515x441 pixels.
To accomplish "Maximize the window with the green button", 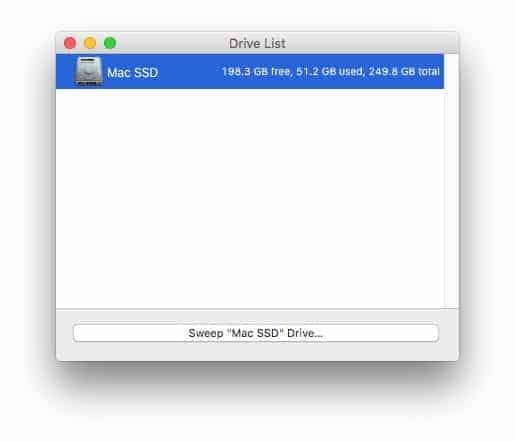I will [x=110, y=43].
